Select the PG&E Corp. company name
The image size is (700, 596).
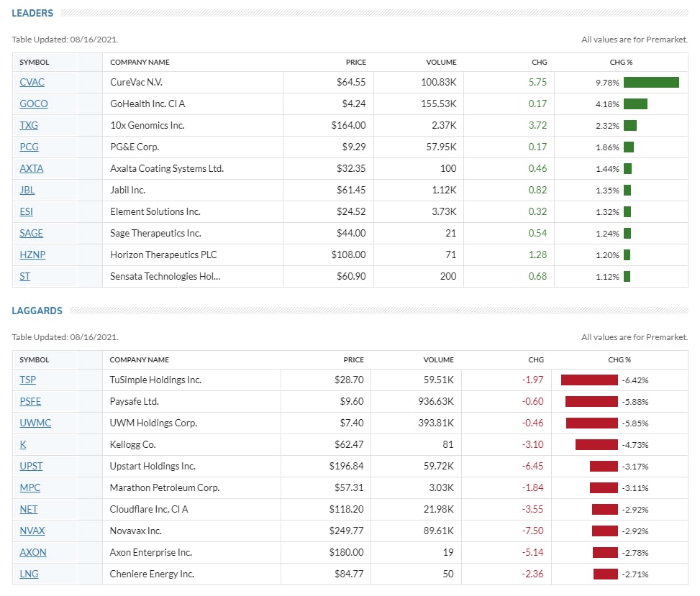(x=135, y=147)
